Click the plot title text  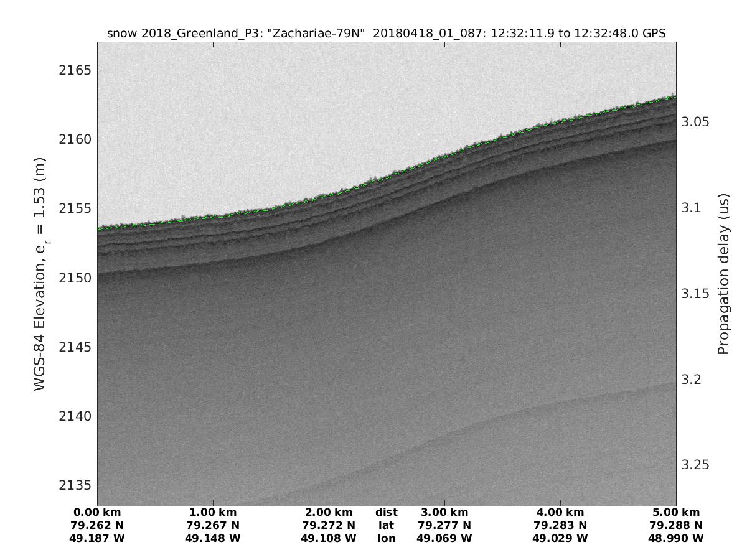click(387, 34)
